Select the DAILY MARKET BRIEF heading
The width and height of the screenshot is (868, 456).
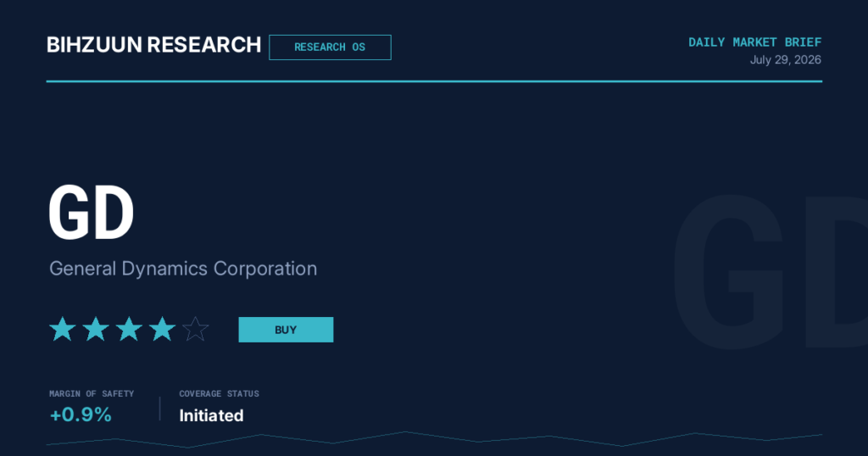(755, 42)
